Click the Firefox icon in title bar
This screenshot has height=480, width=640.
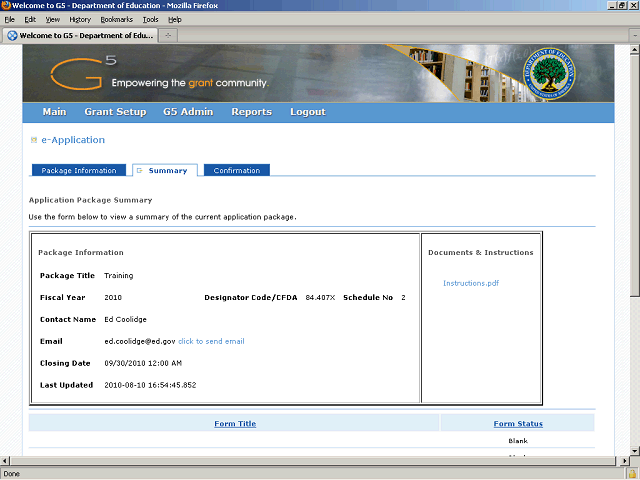[5, 5]
